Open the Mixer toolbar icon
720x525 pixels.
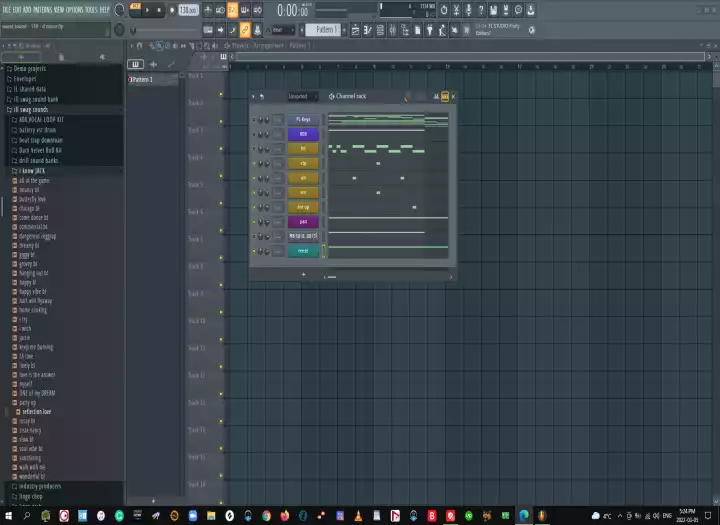(393, 30)
